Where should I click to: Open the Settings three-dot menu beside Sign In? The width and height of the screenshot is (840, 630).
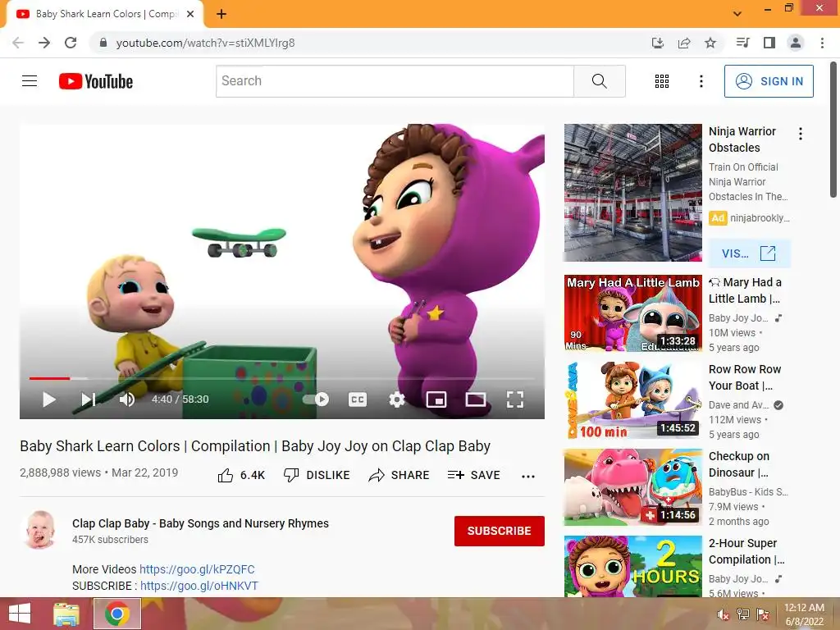click(701, 81)
